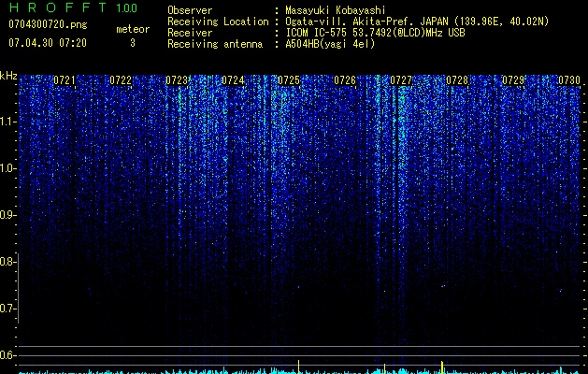Image resolution: width=588 pixels, height=374 pixels.
Task: Click the 0.6 kHz axis label
Action: pos(7,355)
